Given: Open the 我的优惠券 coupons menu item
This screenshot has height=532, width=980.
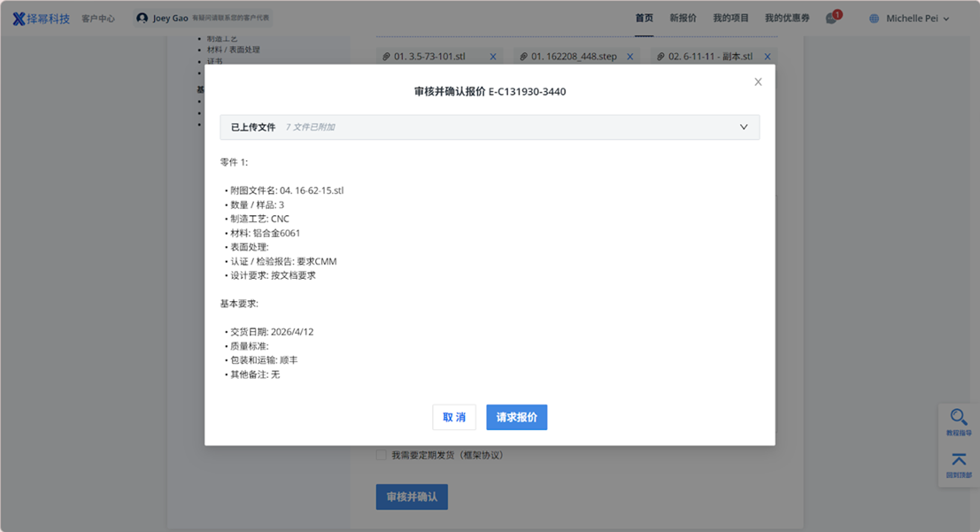Looking at the screenshot, I should tap(787, 18).
